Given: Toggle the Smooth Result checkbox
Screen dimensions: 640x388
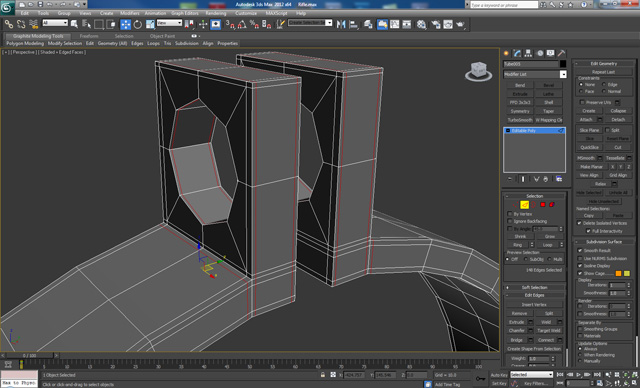Looking at the screenshot, I should pyautogui.click(x=580, y=251).
